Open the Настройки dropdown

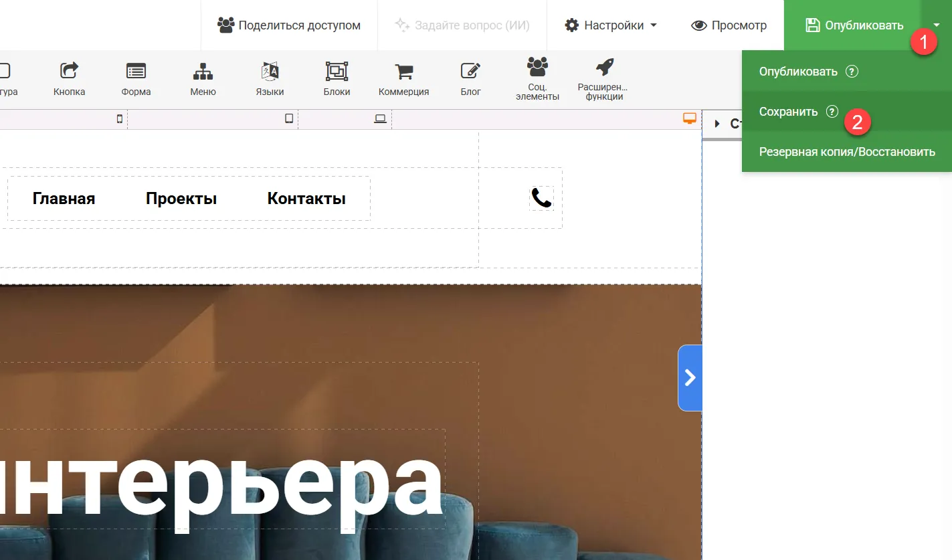(611, 25)
